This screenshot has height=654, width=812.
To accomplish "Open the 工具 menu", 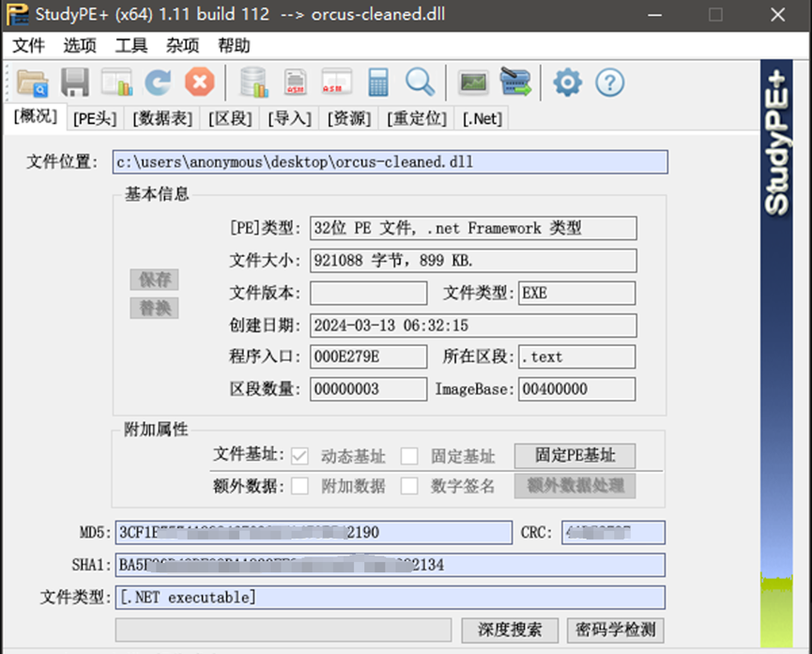I will click(131, 46).
